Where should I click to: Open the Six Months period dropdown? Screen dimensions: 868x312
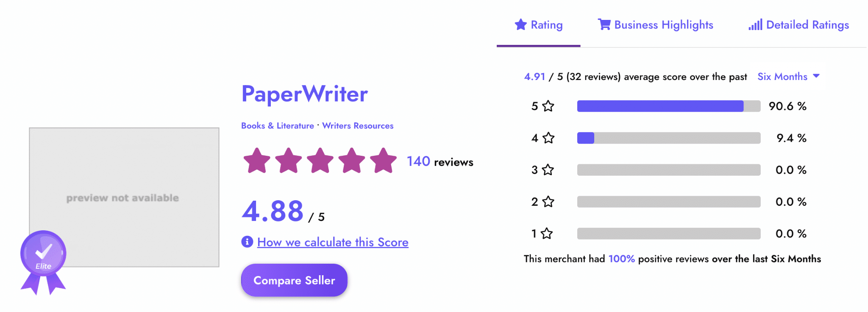click(x=782, y=77)
